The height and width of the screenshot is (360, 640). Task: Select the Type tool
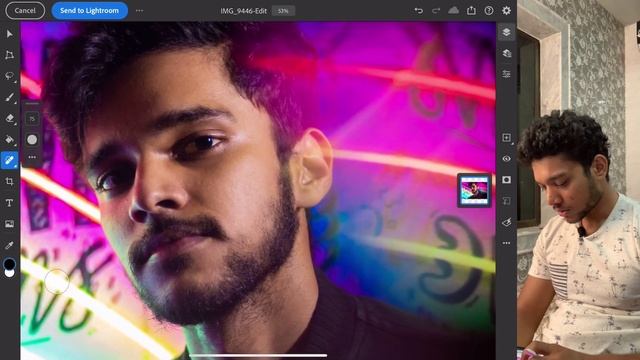pos(9,203)
